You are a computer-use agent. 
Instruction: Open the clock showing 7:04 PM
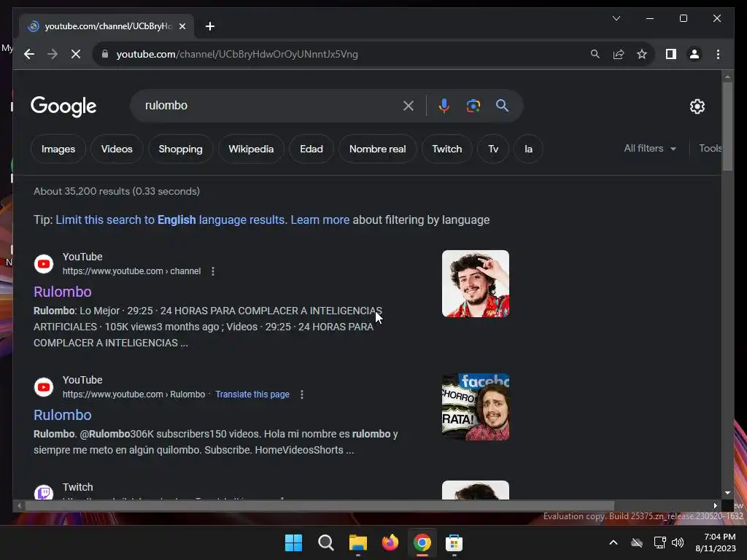[x=716, y=542]
